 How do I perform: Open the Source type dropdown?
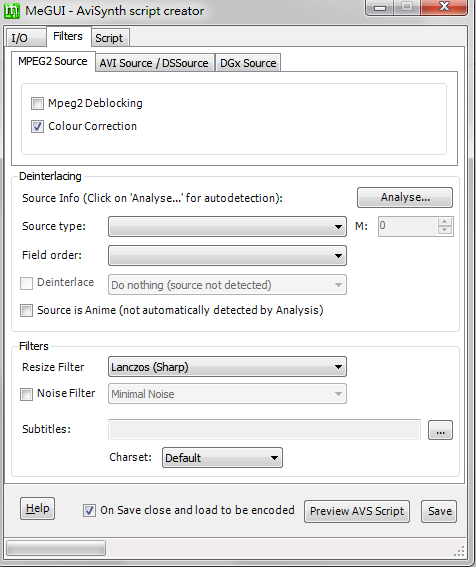click(227, 227)
